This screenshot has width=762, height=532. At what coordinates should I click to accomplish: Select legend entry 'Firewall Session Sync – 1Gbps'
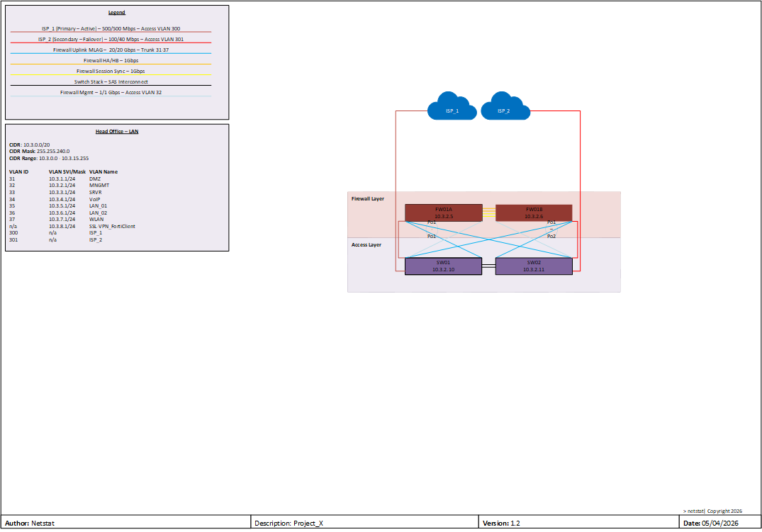tap(111, 72)
